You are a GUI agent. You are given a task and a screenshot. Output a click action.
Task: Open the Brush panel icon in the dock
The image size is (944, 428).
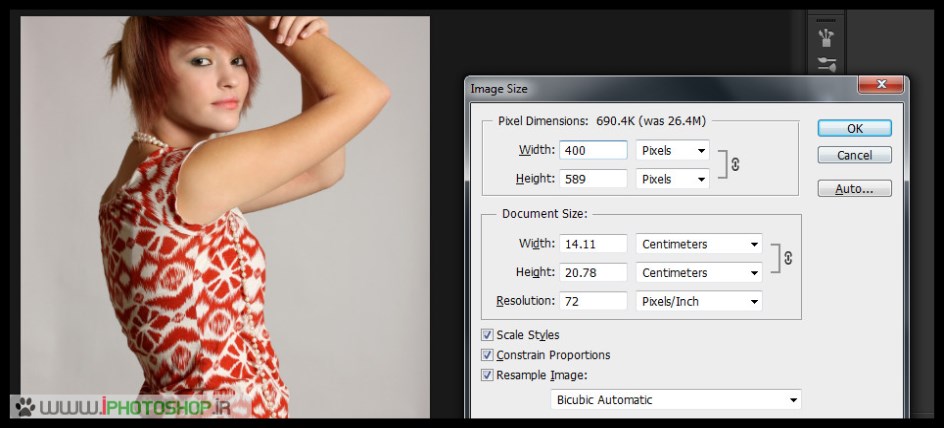(826, 39)
